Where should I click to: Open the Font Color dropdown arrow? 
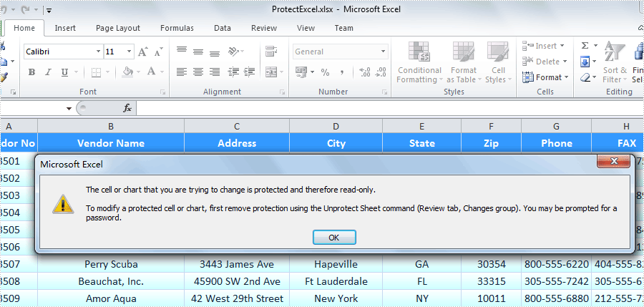pyautogui.click(x=162, y=72)
